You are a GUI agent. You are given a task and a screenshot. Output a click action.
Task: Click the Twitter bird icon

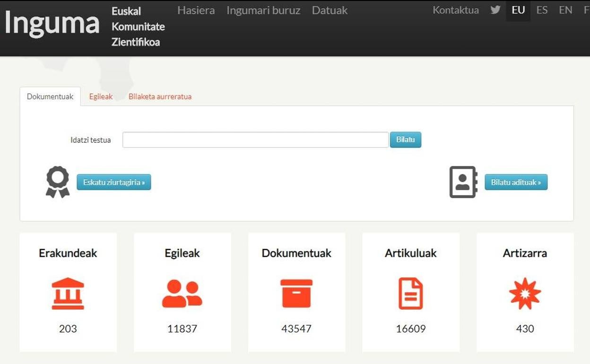495,10
